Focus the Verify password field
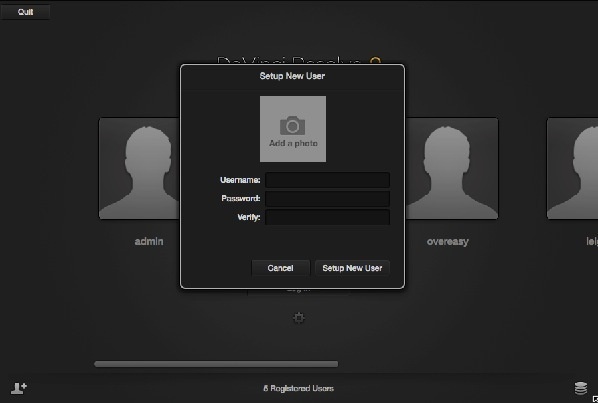Viewport: 598px width, 403px height. tap(327, 217)
